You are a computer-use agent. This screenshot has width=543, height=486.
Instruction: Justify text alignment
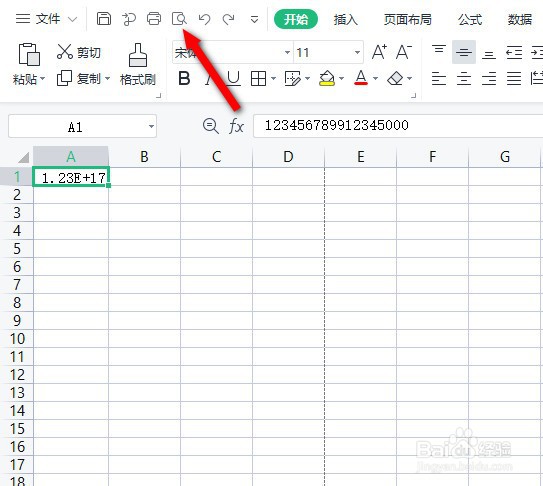coord(514,79)
